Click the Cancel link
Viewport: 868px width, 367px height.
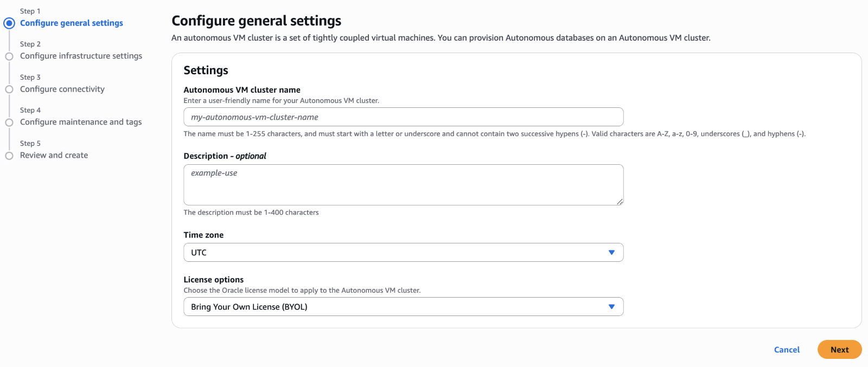pyautogui.click(x=787, y=350)
